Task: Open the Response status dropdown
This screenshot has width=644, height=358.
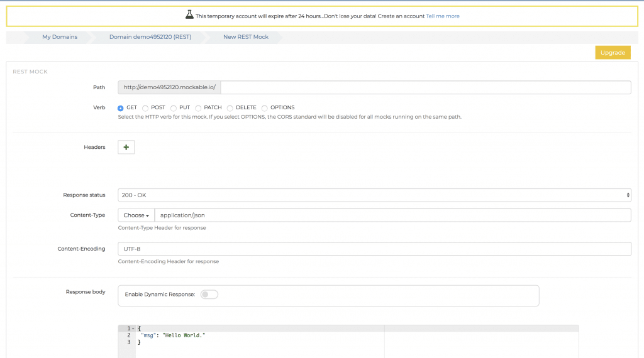Action: click(x=374, y=195)
